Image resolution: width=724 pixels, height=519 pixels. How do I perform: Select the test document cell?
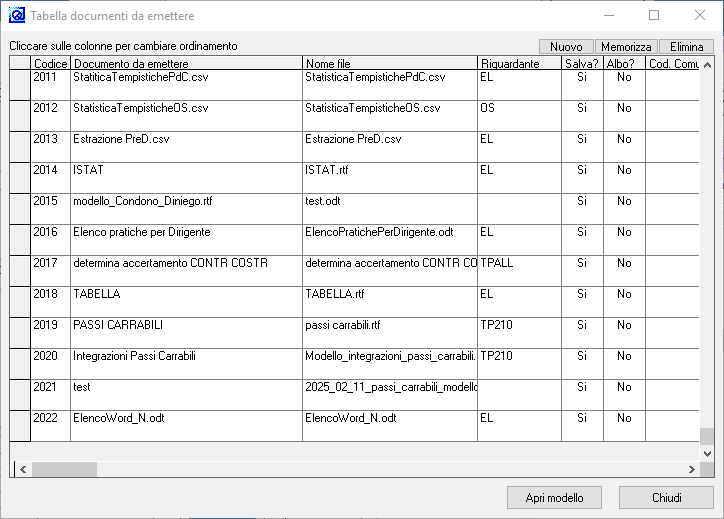tap(187, 395)
